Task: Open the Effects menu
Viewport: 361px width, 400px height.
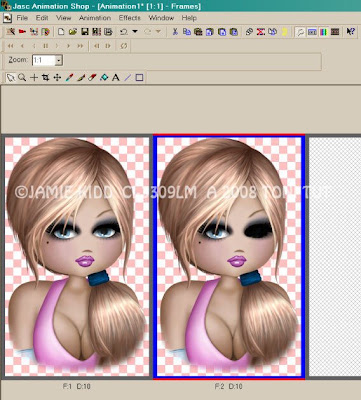Action: coord(130,18)
